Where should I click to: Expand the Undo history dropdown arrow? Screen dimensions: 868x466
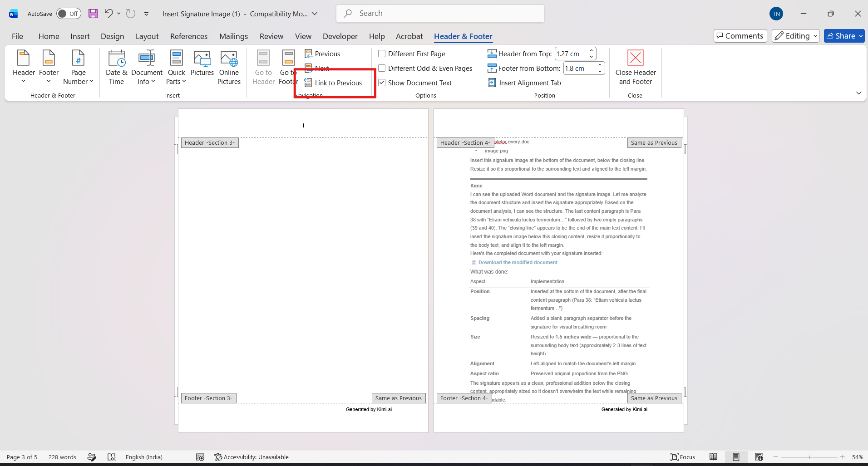click(118, 14)
